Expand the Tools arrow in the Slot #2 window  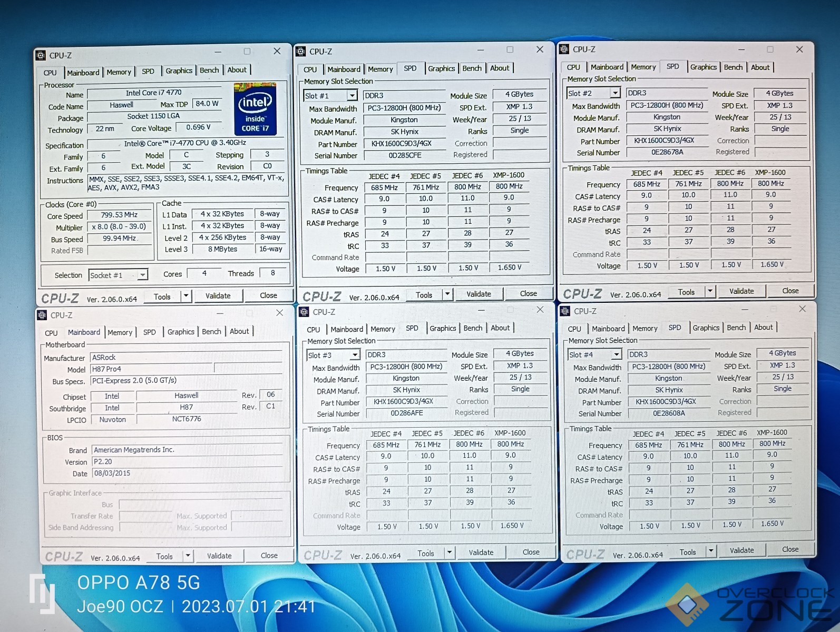click(x=710, y=291)
